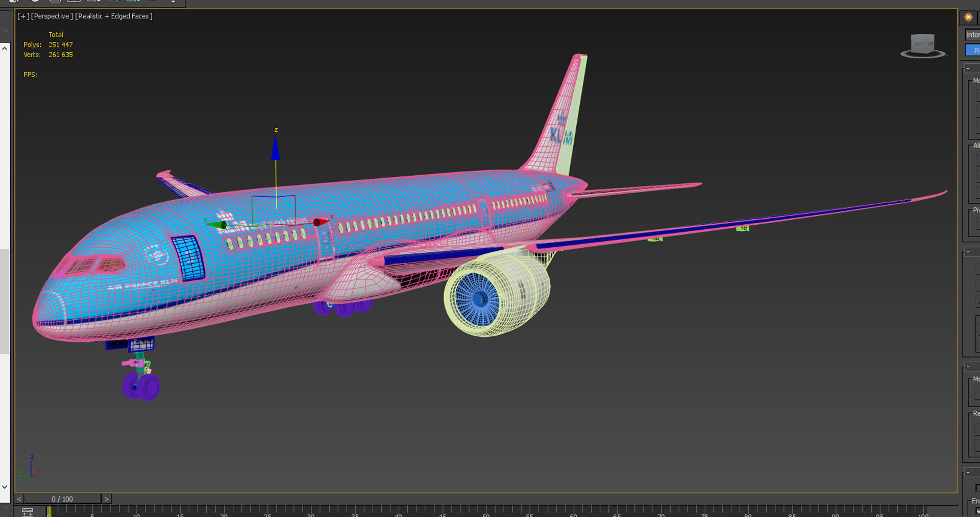This screenshot has height=517, width=980.
Task: Click the red X-axis arrow of the gizmo
Action: pos(320,222)
